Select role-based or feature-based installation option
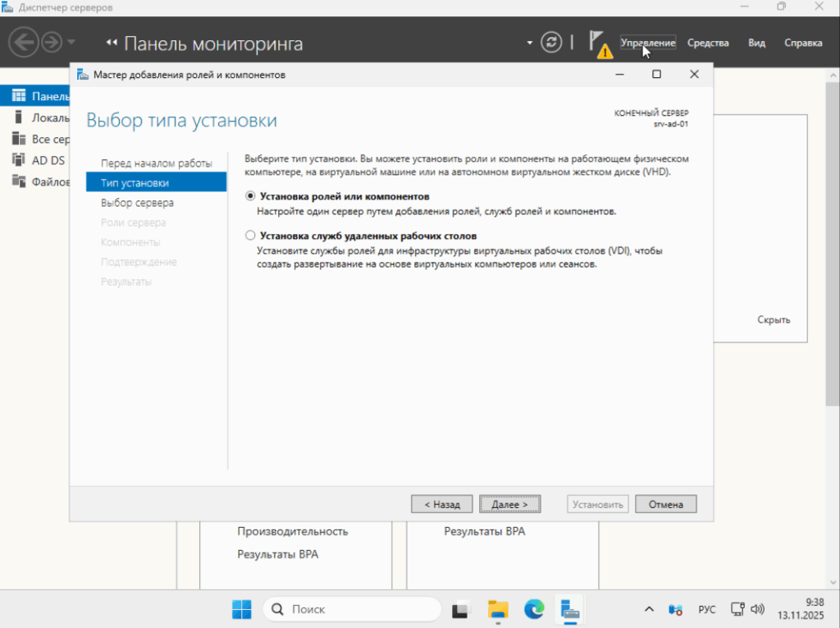 click(x=250, y=197)
